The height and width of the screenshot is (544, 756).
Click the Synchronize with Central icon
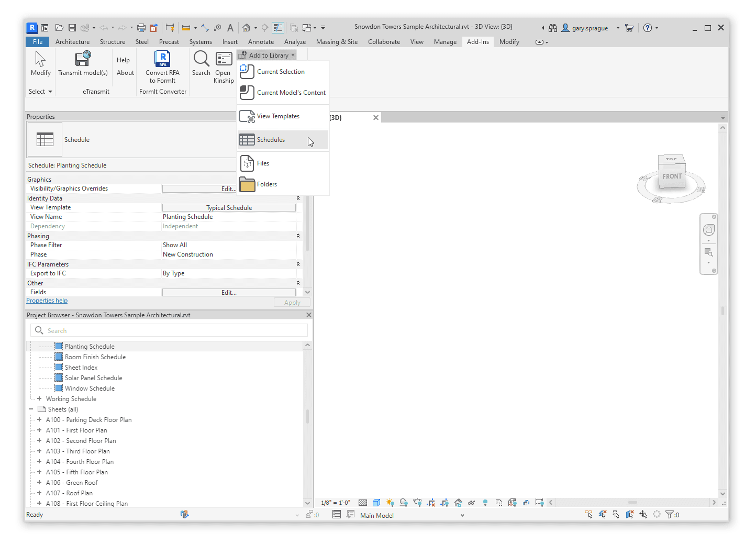pos(85,27)
